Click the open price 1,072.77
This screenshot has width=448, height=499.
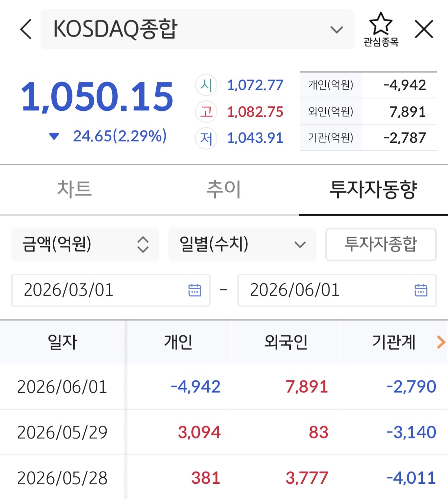pos(255,85)
